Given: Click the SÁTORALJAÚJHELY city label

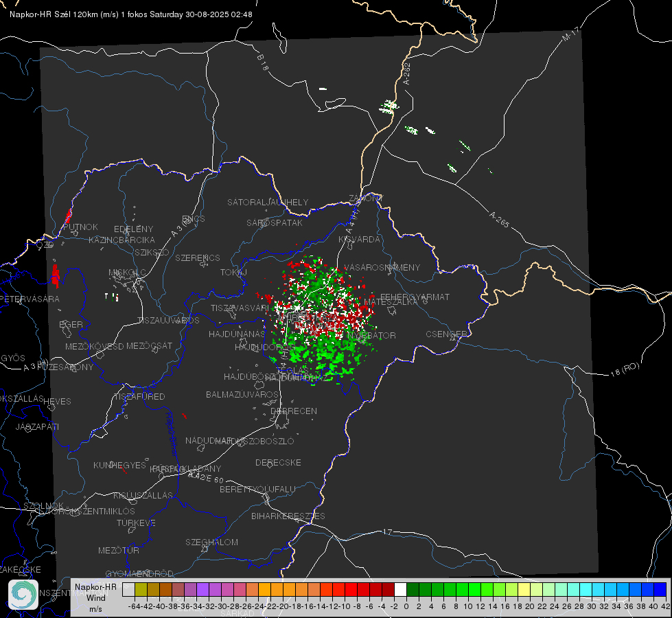Looking at the screenshot, I should point(268,202).
